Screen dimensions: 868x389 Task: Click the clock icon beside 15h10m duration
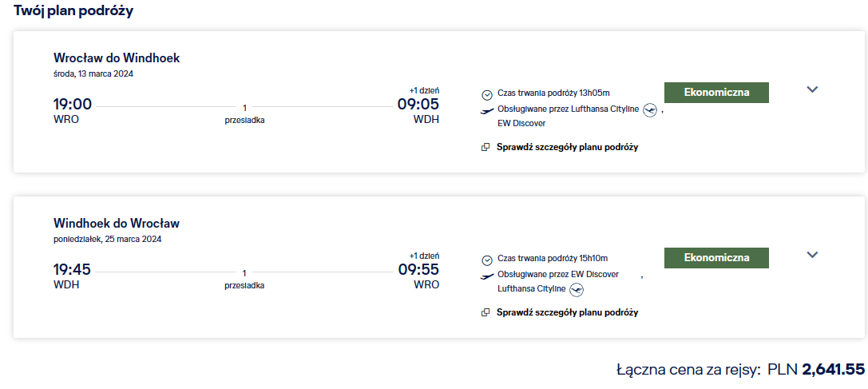[x=486, y=260]
